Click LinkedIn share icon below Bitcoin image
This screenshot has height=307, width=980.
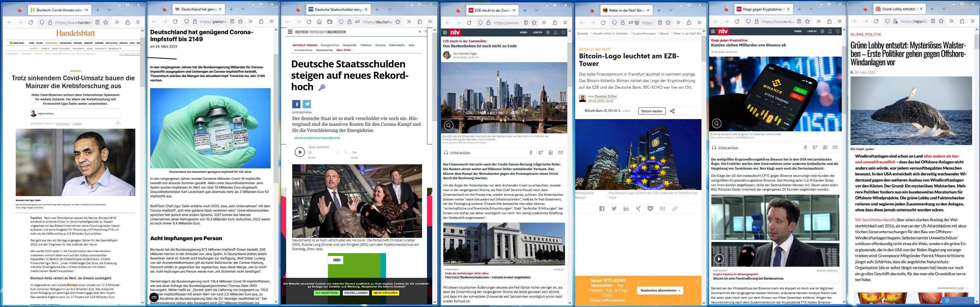[626, 208]
